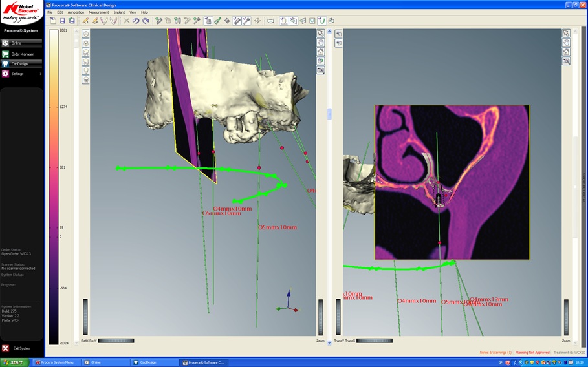The image size is (588, 367).
Task: Click the Redo arrow icon
Action: tap(146, 21)
